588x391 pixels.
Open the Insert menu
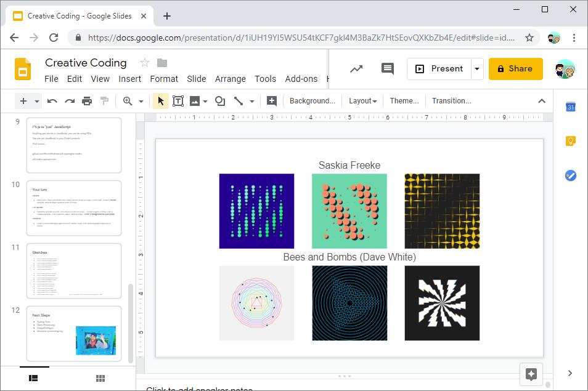click(130, 79)
